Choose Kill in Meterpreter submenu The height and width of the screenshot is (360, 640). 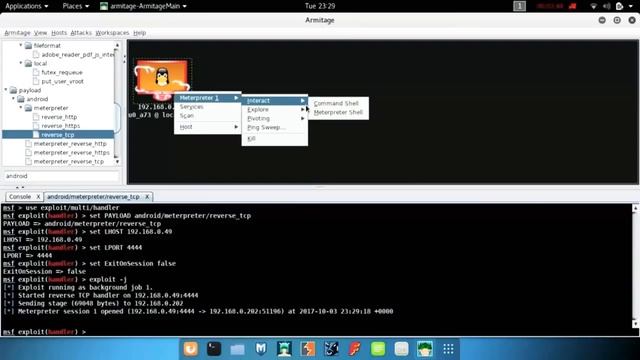[x=275, y=139]
